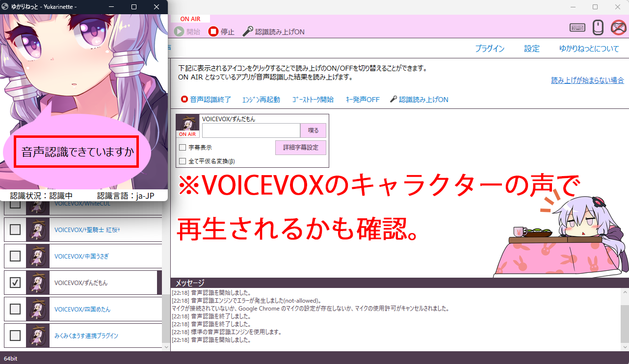The height and width of the screenshot is (364, 629).
Task: Click the Yukarinette window title bar globe icon
Action: click(5, 7)
